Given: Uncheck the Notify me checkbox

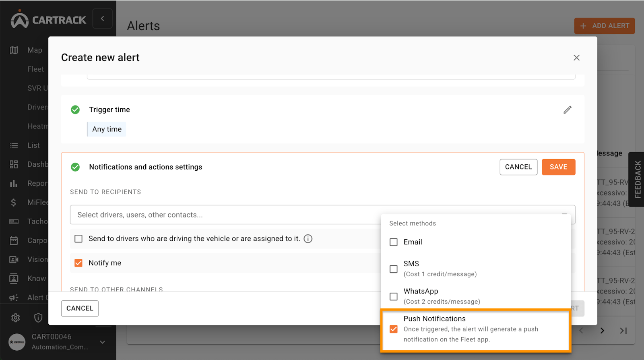Looking at the screenshot, I should pyautogui.click(x=78, y=263).
